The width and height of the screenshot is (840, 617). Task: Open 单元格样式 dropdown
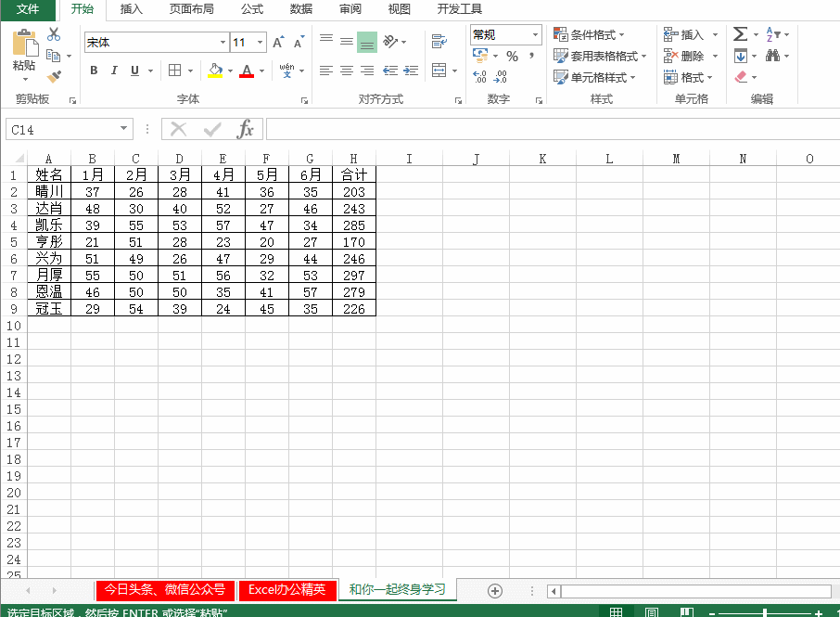(594, 77)
